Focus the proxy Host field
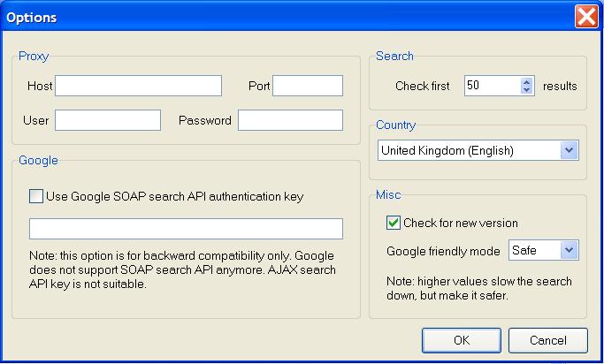This screenshot has width=604, height=364. pos(138,86)
